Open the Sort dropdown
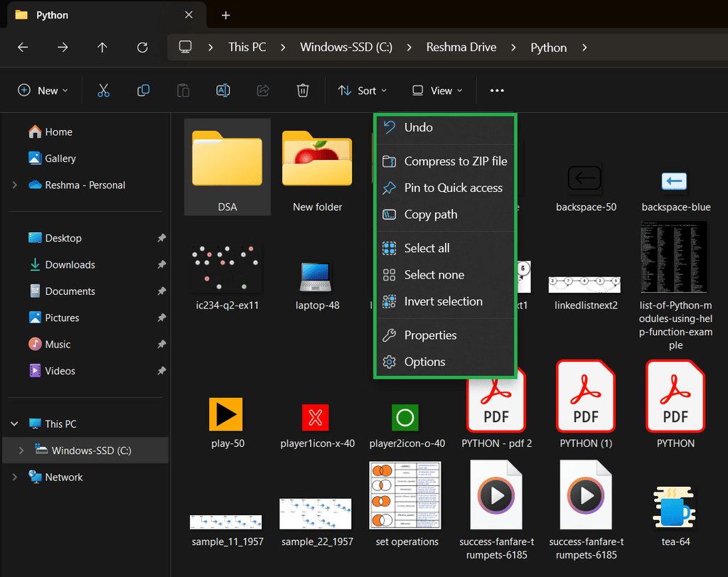 pyautogui.click(x=363, y=90)
